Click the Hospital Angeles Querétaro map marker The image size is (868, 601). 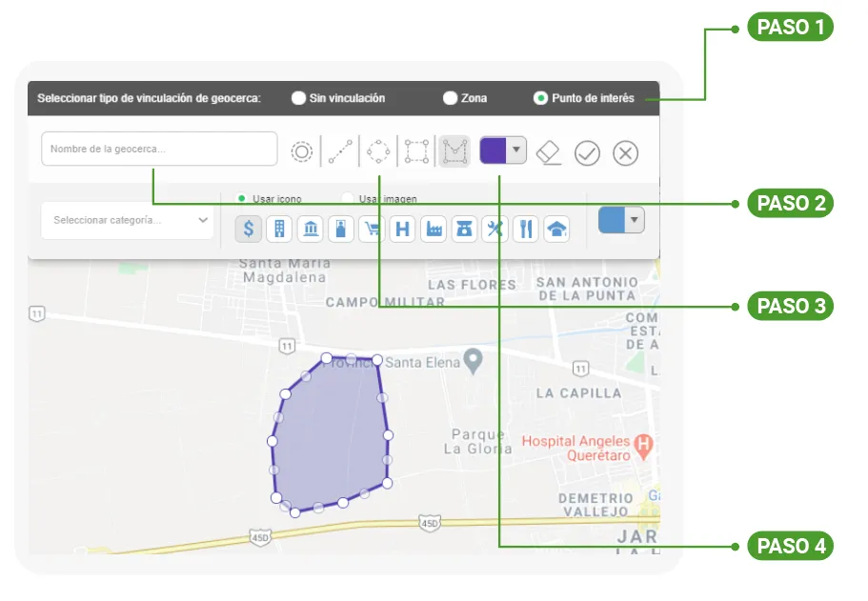[643, 447]
